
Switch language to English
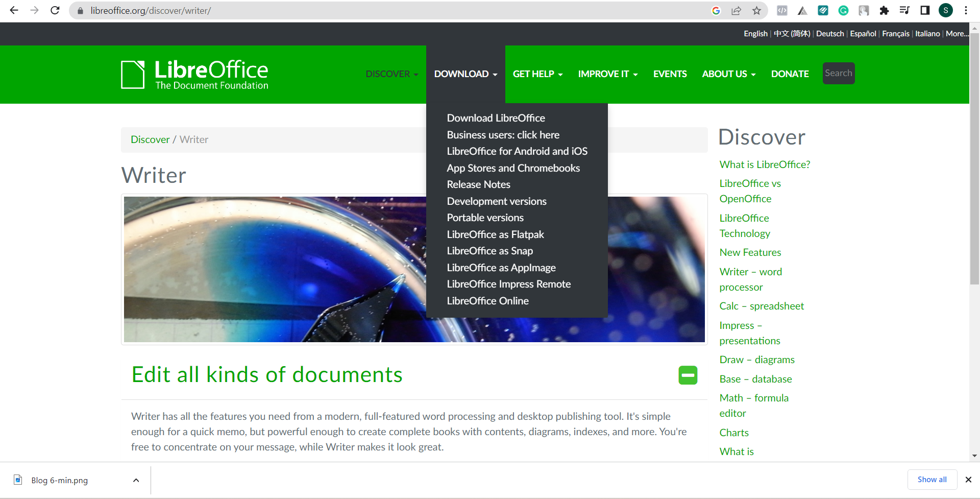pyautogui.click(x=755, y=34)
